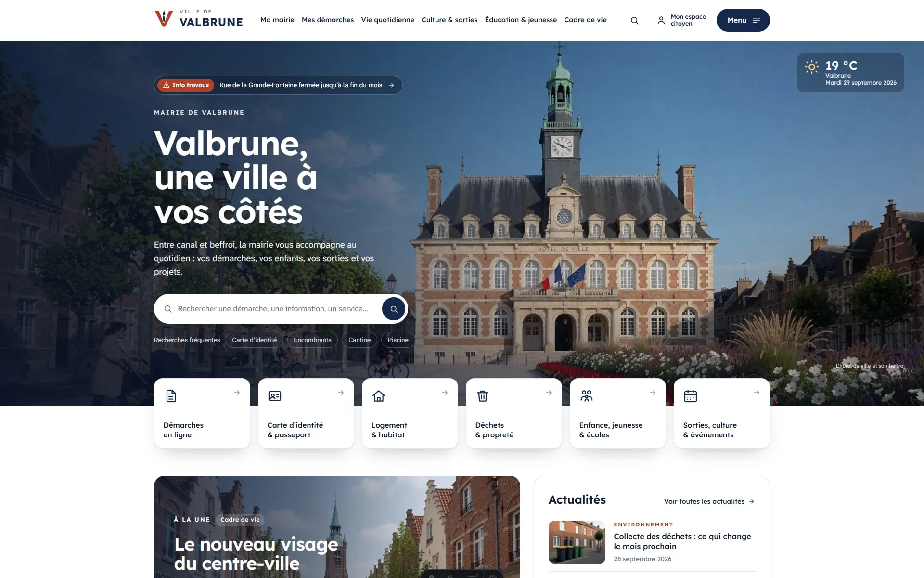
Task: Select the Carte d'identité frequent search chip
Action: pyautogui.click(x=254, y=340)
